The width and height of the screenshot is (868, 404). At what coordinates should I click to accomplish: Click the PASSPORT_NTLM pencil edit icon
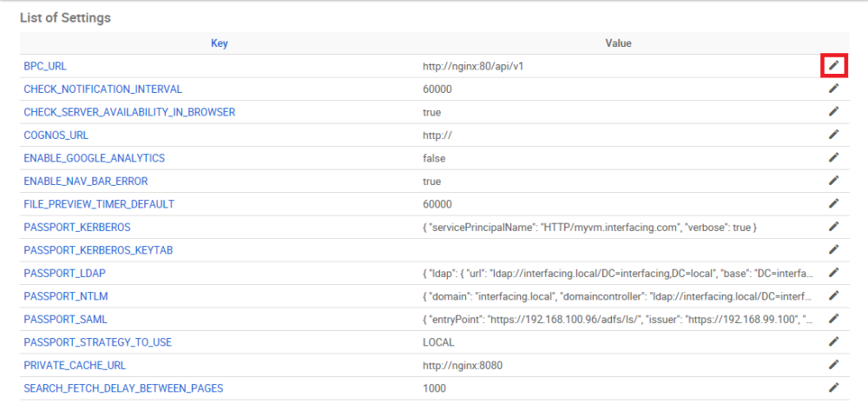tap(833, 296)
